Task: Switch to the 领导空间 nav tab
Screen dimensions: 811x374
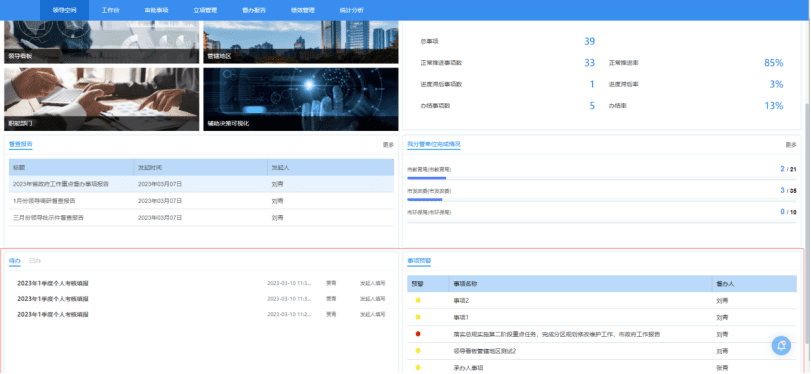Action: tap(65, 10)
